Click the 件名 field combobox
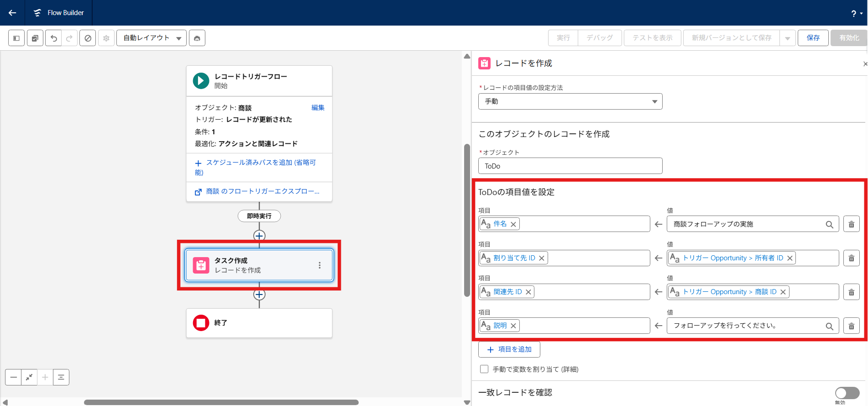The height and width of the screenshot is (406, 868). pos(564,224)
